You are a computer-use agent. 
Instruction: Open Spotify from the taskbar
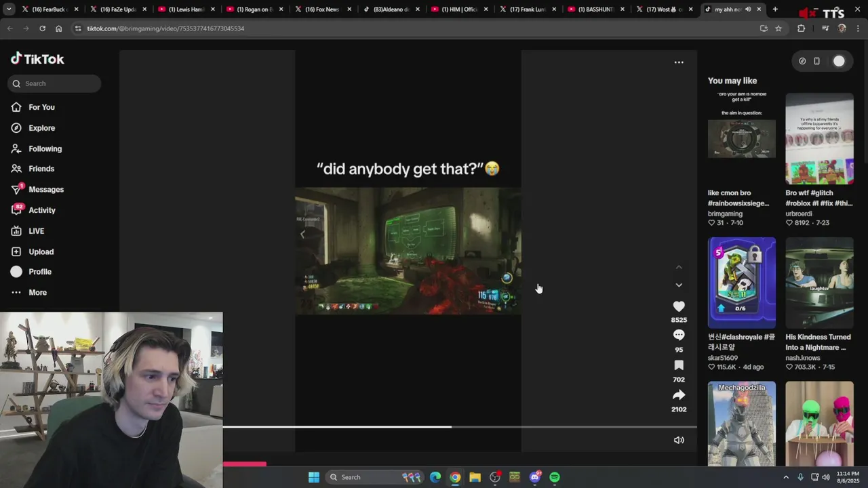point(555,477)
